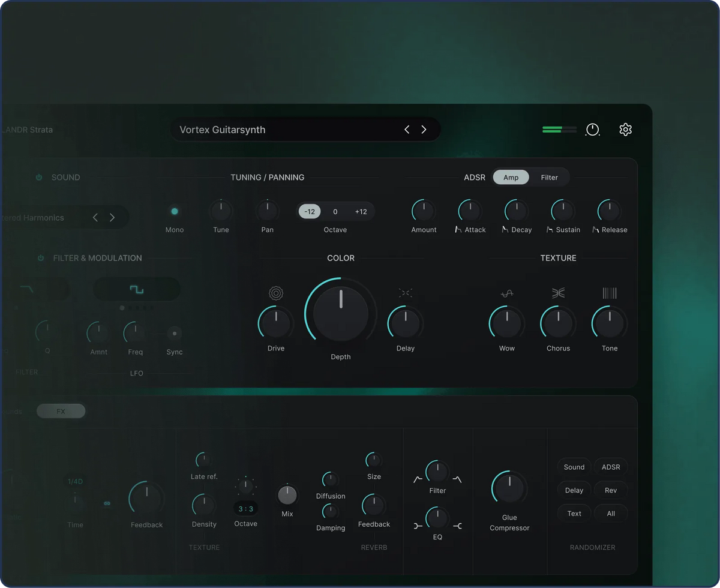Randomize Sound button

point(574,467)
